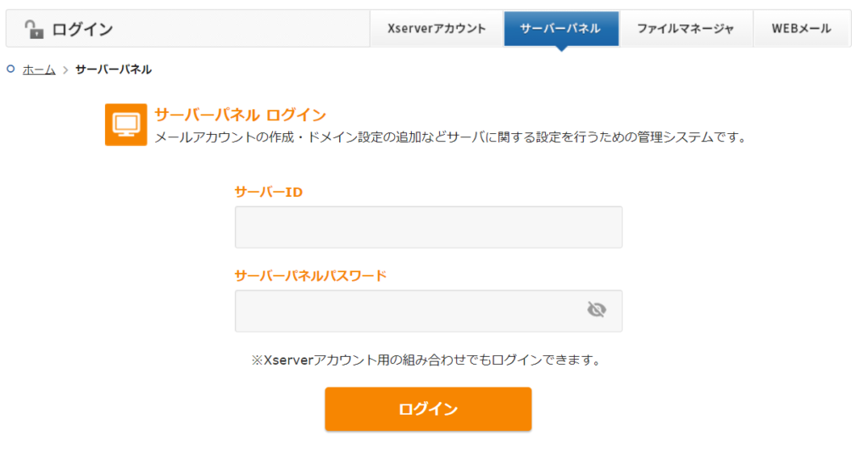Click the breadcrumb chevron after ホーム
868x452 pixels.
[x=65, y=70]
